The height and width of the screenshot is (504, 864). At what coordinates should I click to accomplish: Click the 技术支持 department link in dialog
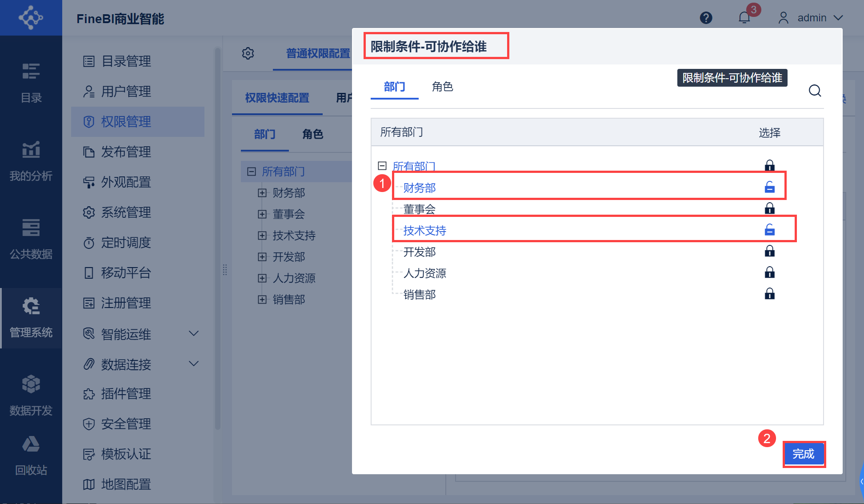(424, 230)
